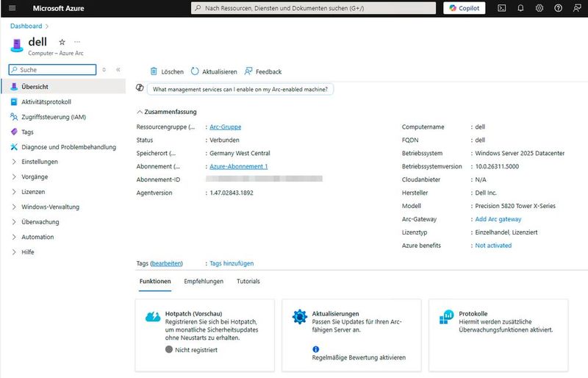Viewport: 588px width, 378px height.
Task: Switch to the Tutorials tab
Action: tap(248, 281)
